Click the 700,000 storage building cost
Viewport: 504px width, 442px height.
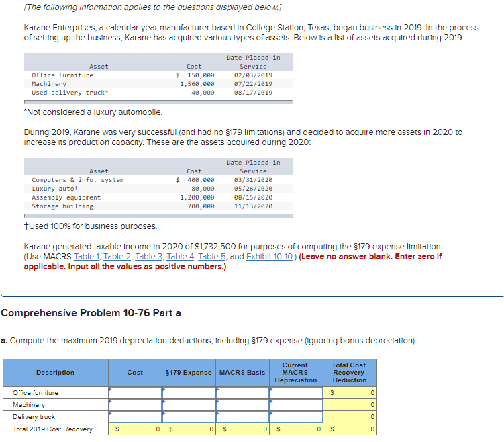[x=201, y=206]
